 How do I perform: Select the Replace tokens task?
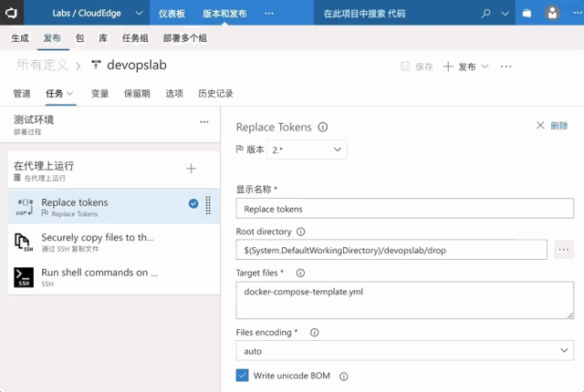(114, 207)
